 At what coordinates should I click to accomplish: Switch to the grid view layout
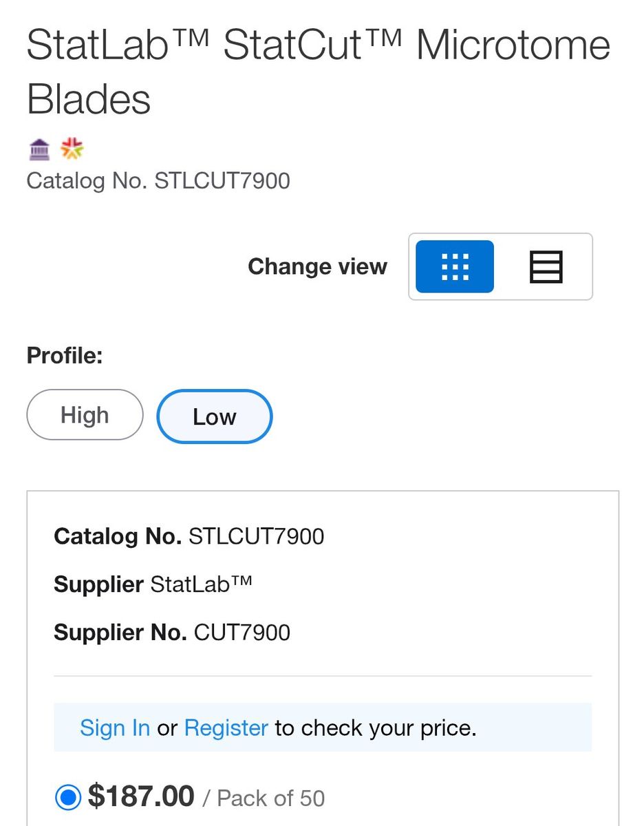(455, 266)
